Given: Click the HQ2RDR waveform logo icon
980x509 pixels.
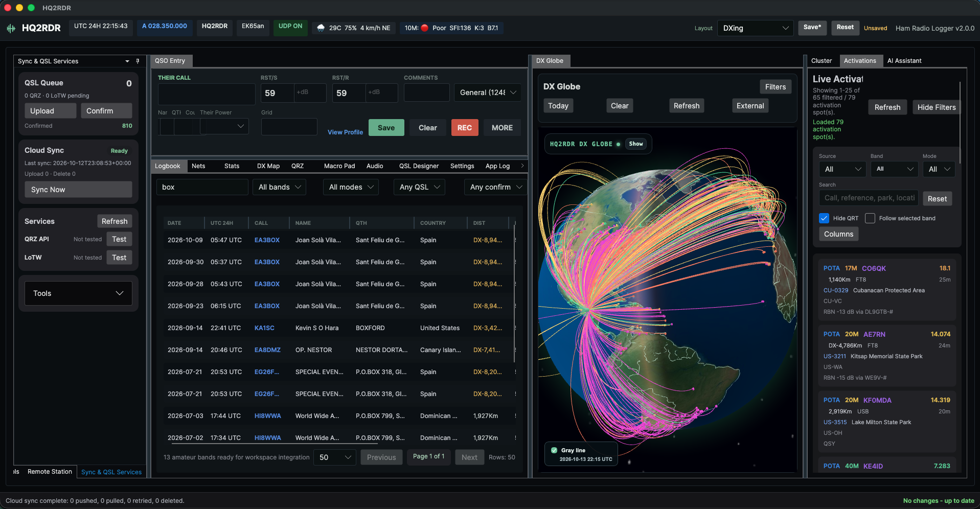Looking at the screenshot, I should 11,28.
